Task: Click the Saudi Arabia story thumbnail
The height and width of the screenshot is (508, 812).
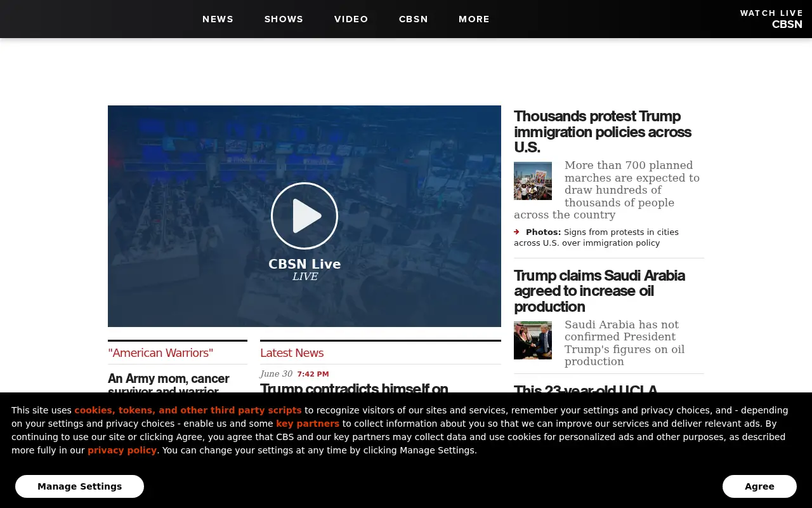Action: click(x=533, y=340)
